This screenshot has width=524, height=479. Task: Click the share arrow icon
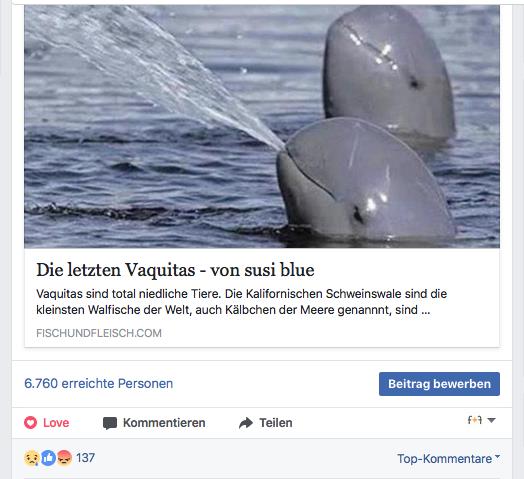click(x=246, y=423)
